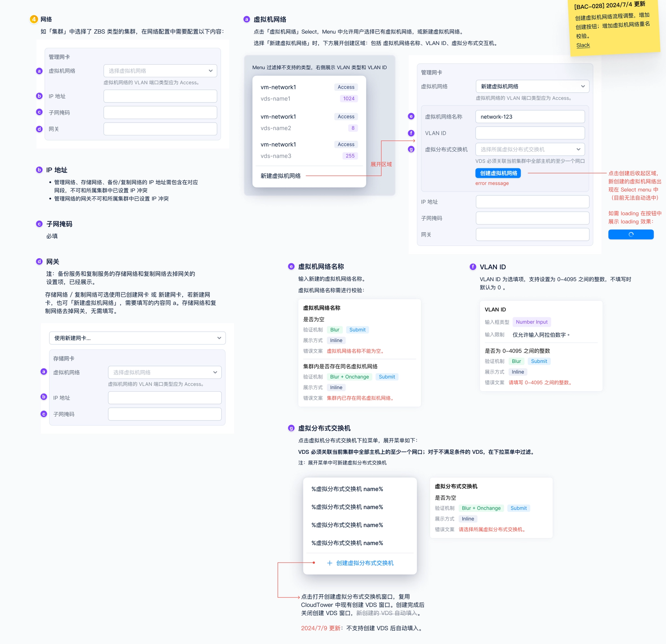The height and width of the screenshot is (644, 666).
Task: Select 新建虚拟机网络 menu option
Action: coord(281,176)
